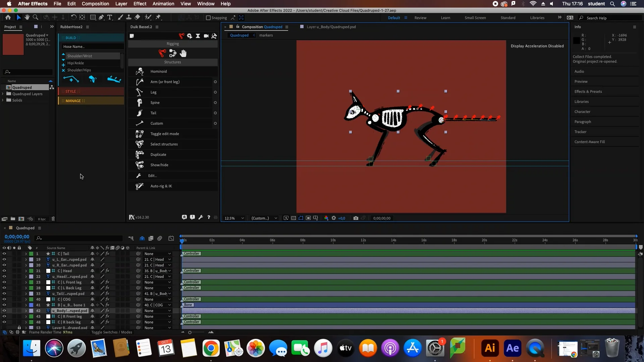Open RubberHose STYLE section
Image resolution: width=644 pixels, height=362 pixels.
tap(91, 92)
